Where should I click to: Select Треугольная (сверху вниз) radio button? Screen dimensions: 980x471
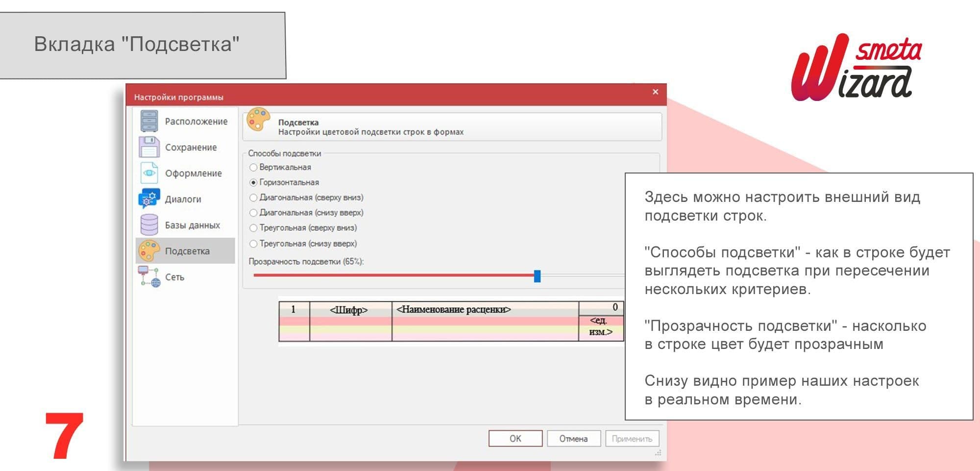coord(253,228)
